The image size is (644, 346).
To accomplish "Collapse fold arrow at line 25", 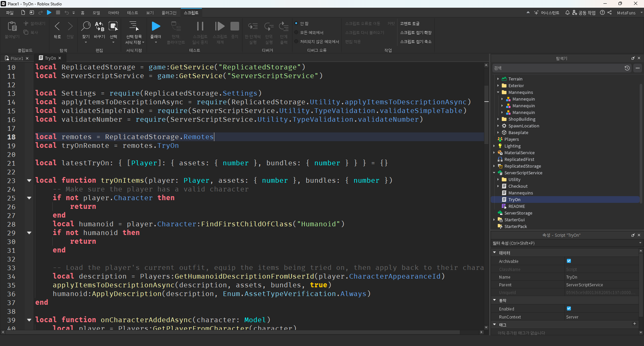I will [29, 198].
